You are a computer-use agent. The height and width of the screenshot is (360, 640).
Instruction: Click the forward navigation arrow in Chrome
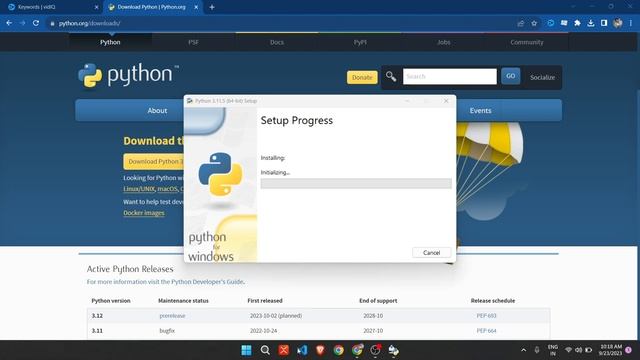pos(22,23)
